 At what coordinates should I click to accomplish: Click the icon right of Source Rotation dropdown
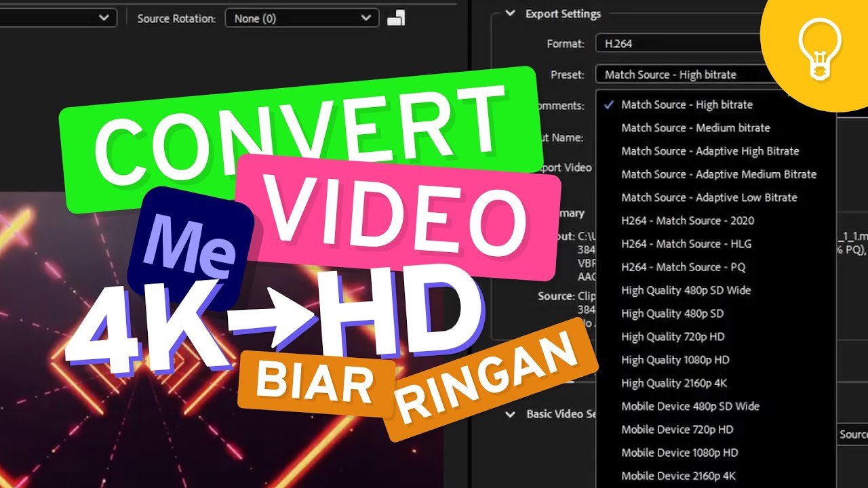pos(396,18)
